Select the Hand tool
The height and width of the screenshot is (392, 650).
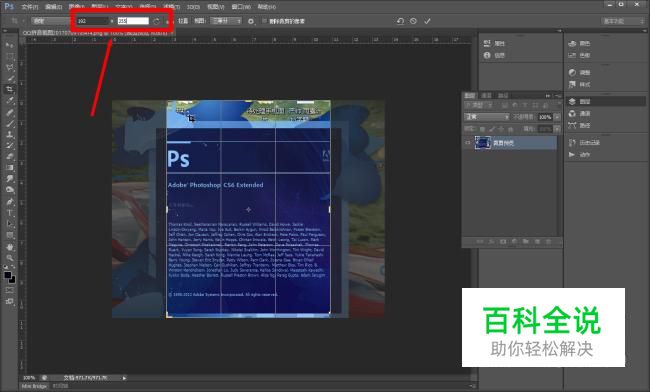coord(10,247)
